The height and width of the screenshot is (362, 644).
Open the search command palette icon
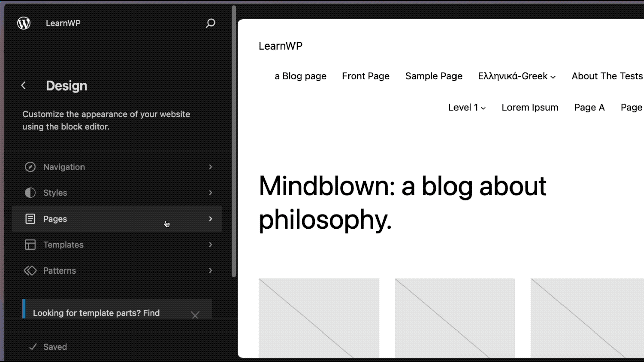pyautogui.click(x=210, y=23)
